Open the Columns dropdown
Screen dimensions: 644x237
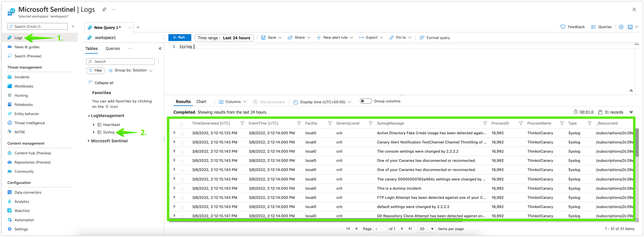tap(233, 102)
